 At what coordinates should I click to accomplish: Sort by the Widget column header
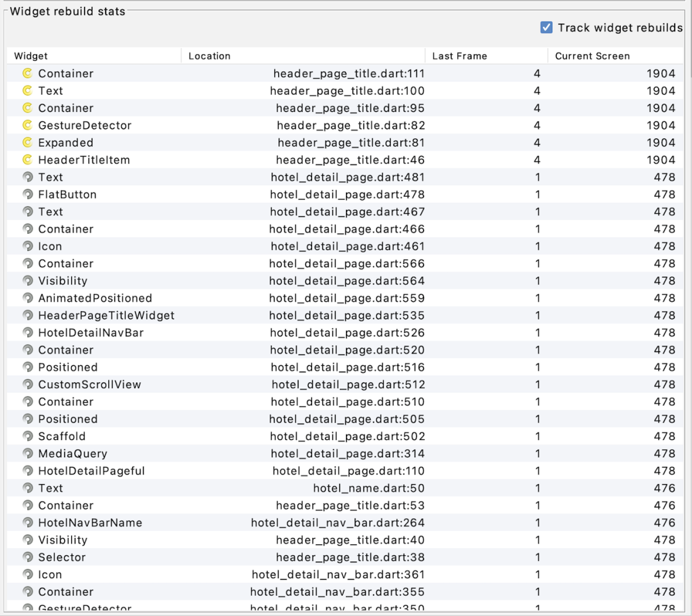tap(31, 56)
